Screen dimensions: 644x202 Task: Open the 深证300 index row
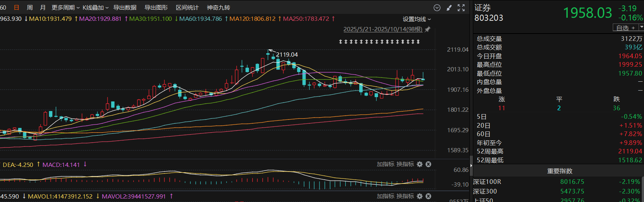[558, 191]
